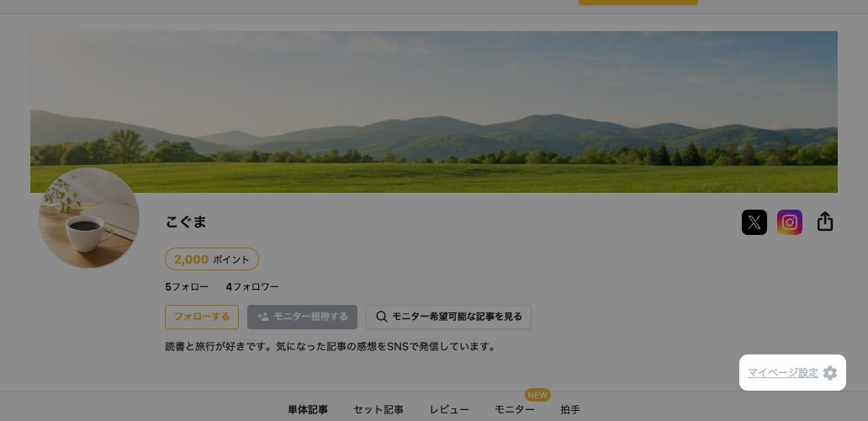Click the coffee cup profile avatar
The width and height of the screenshot is (868, 421).
(89, 218)
